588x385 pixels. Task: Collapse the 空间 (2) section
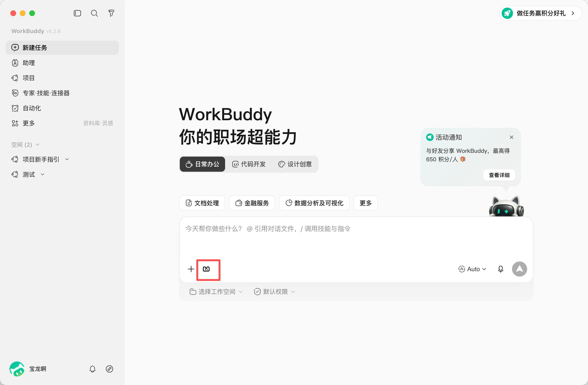pos(25,144)
